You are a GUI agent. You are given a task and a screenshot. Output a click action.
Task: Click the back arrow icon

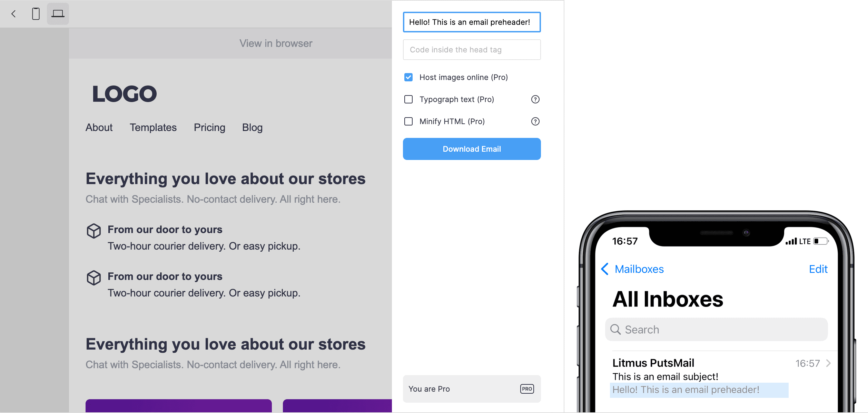point(14,14)
